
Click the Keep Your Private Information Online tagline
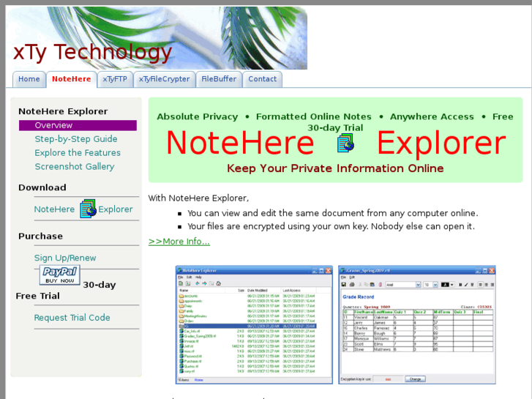click(x=335, y=168)
